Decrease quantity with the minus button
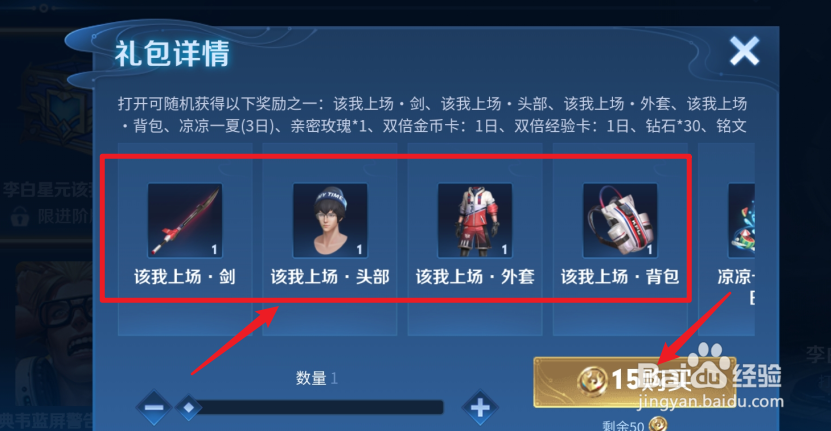This screenshot has height=431, width=831. [154, 407]
